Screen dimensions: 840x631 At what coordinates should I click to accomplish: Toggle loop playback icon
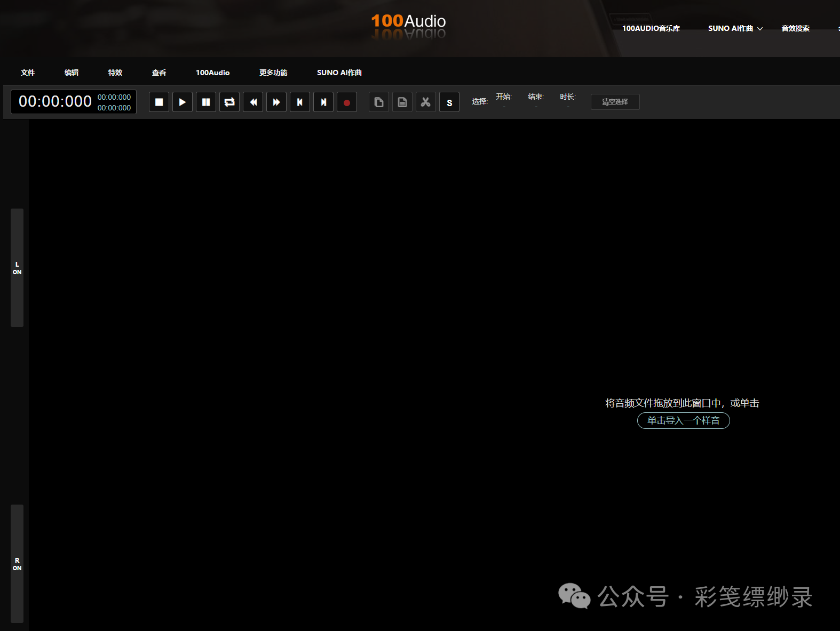tap(229, 102)
